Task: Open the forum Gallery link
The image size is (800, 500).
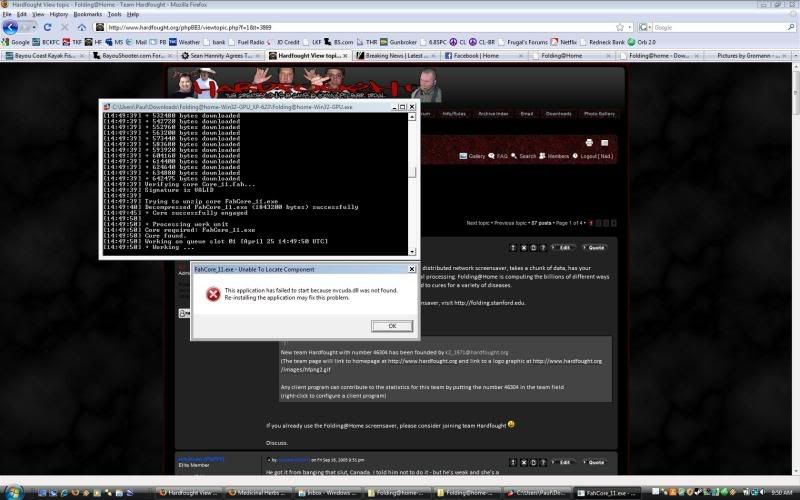Action: point(472,156)
